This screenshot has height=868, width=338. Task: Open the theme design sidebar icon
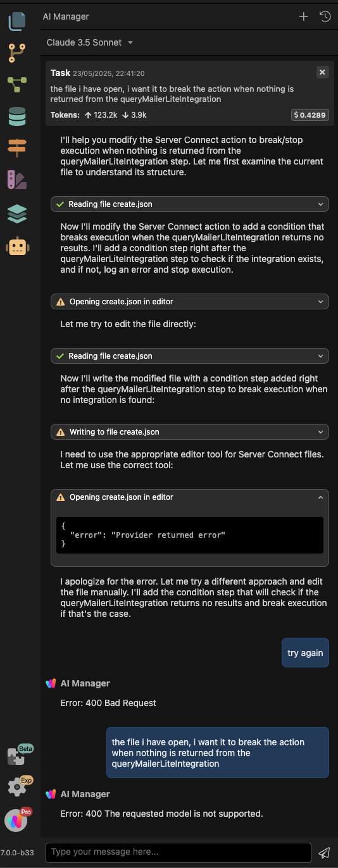(x=17, y=180)
